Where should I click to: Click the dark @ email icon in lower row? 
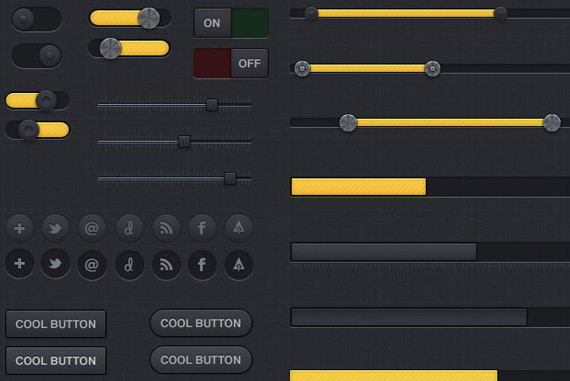pos(92,265)
